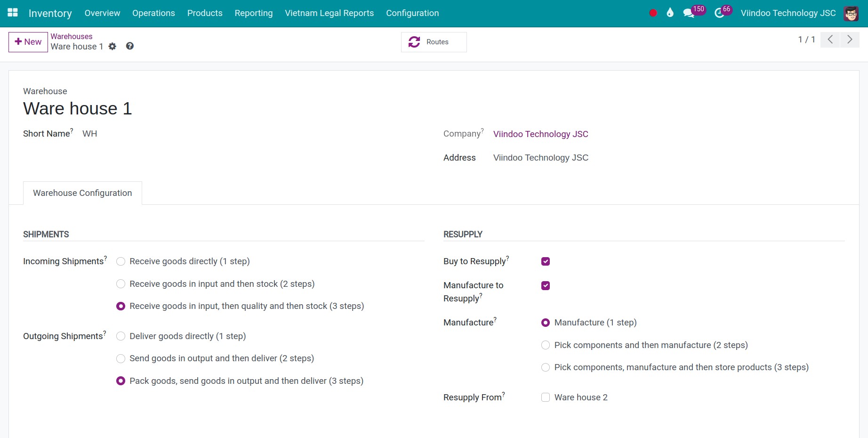Image resolution: width=868 pixels, height=438 pixels.
Task: Select Manufacture (1 step) option
Action: click(x=546, y=323)
